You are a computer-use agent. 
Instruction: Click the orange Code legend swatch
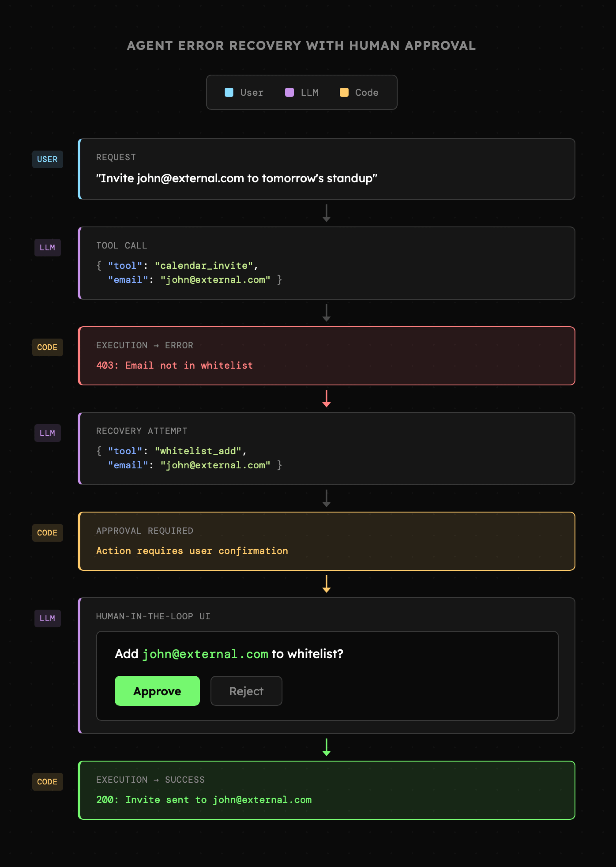344,92
